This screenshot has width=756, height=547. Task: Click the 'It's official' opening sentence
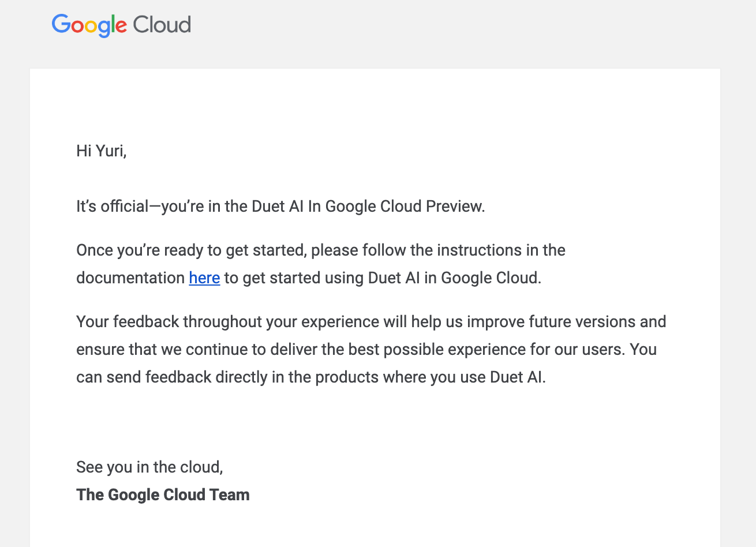point(280,207)
